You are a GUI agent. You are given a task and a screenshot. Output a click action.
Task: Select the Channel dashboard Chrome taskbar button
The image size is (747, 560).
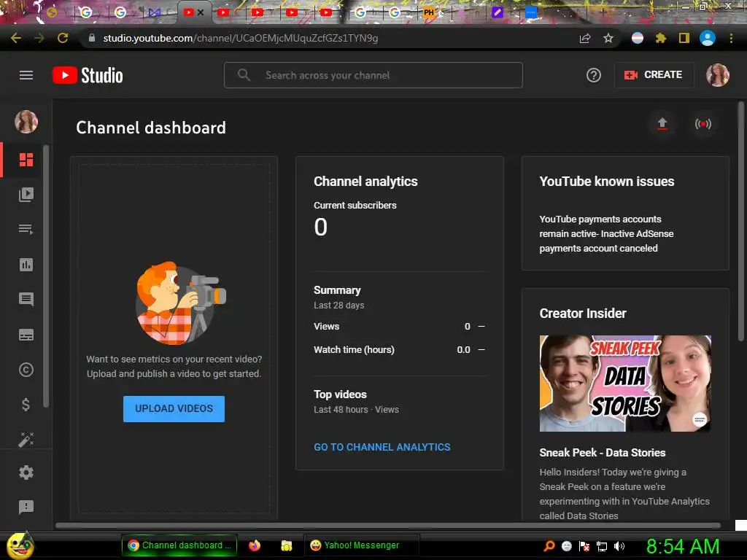179,545
